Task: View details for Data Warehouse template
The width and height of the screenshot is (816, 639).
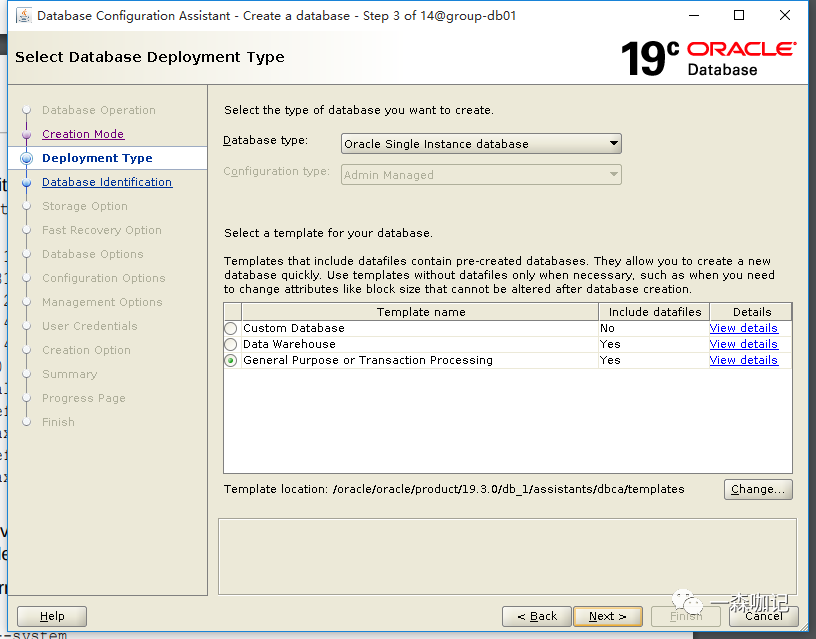Action: click(x=743, y=344)
